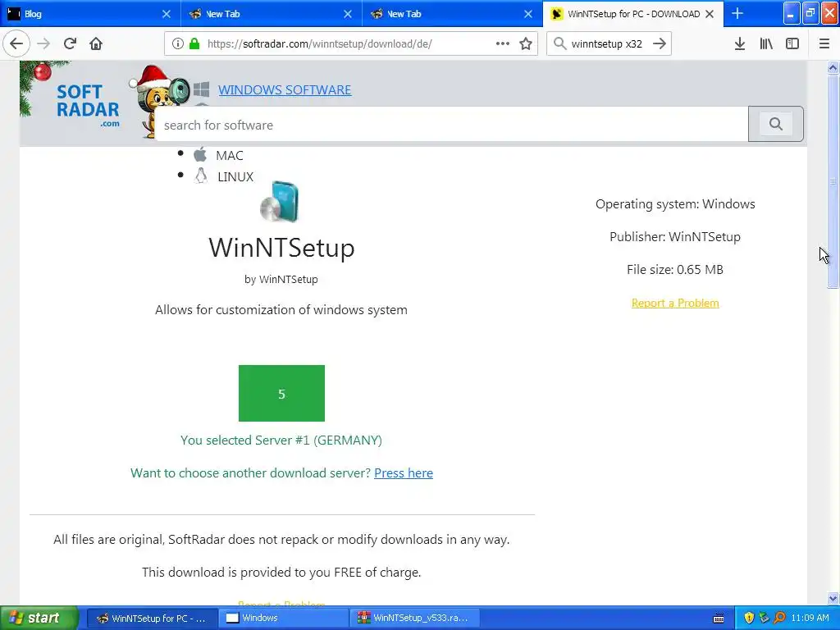
Task: Focus the search for software field
Action: [x=451, y=125]
